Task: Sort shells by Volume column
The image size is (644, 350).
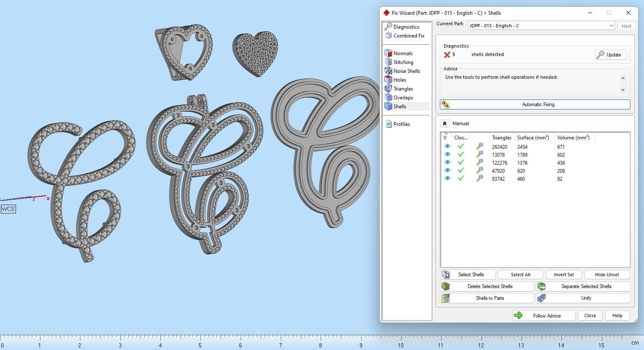Action: coord(573,138)
